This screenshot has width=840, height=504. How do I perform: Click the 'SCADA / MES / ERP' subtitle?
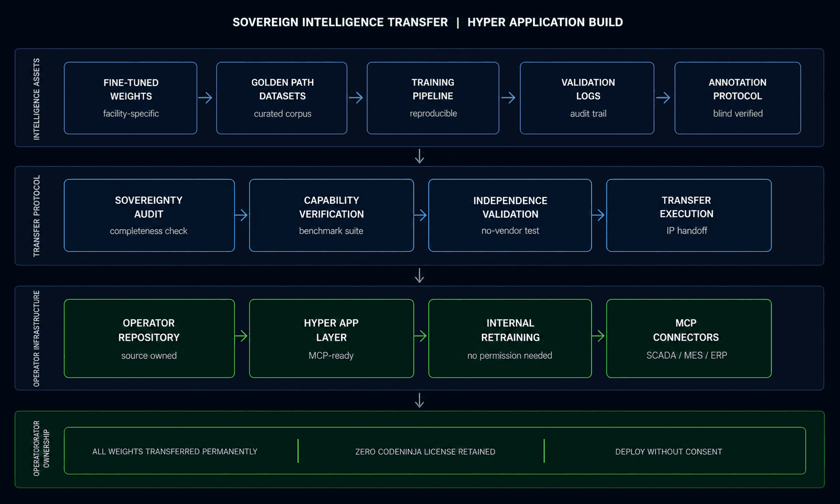(686, 355)
